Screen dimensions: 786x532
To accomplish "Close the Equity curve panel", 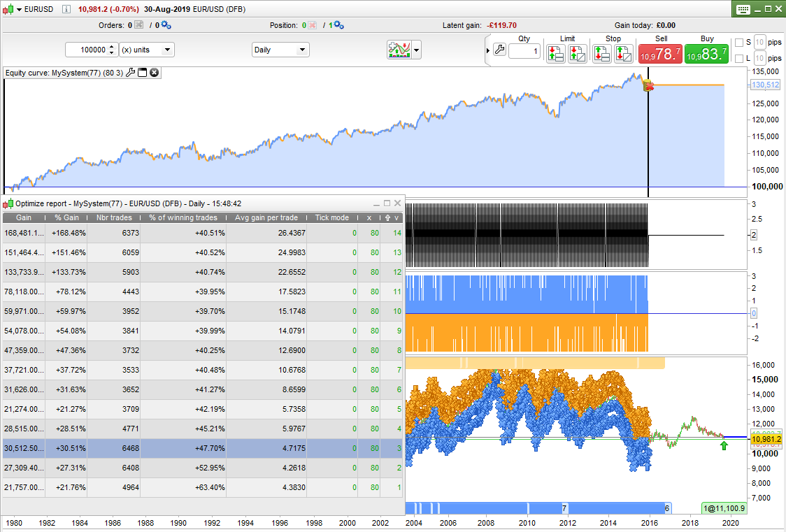I will (155, 73).
